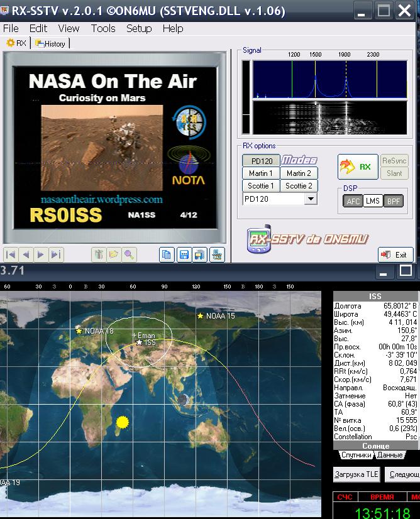This screenshot has height=519, width=420.
Task: Click the delete image trash icon
Action: click(99, 254)
